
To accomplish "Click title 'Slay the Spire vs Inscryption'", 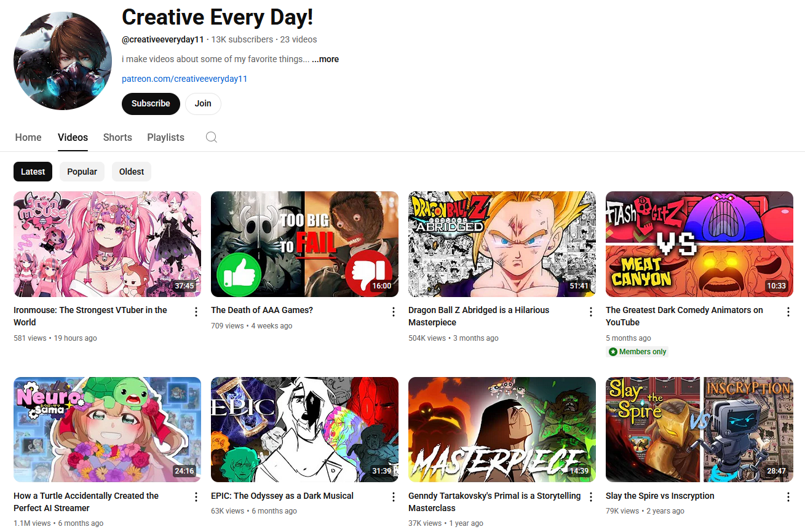I will (660, 496).
